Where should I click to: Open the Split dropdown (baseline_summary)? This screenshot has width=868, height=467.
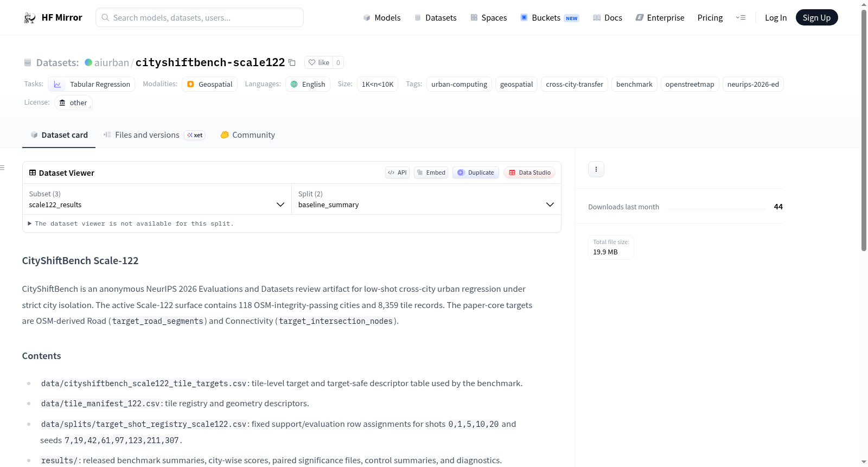coord(426,199)
